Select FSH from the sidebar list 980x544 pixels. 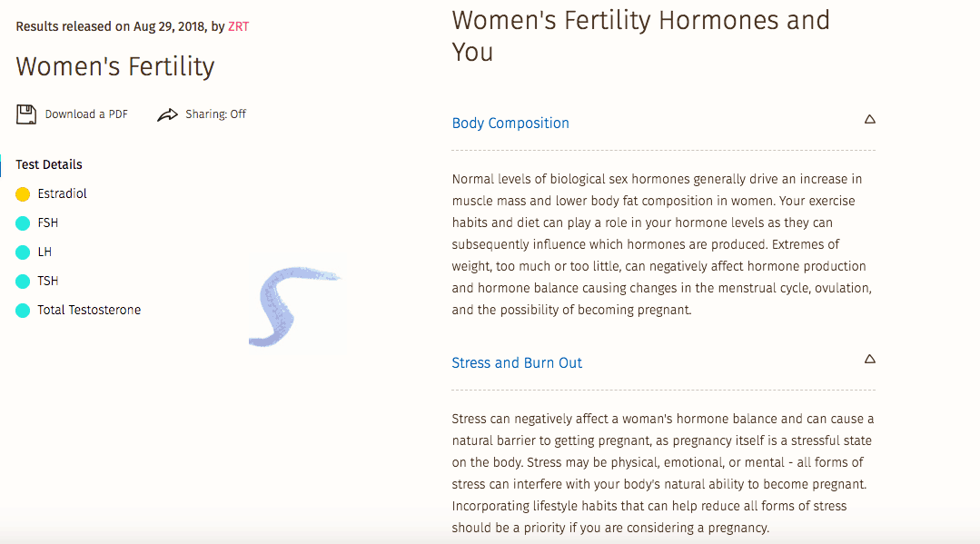[49, 223]
